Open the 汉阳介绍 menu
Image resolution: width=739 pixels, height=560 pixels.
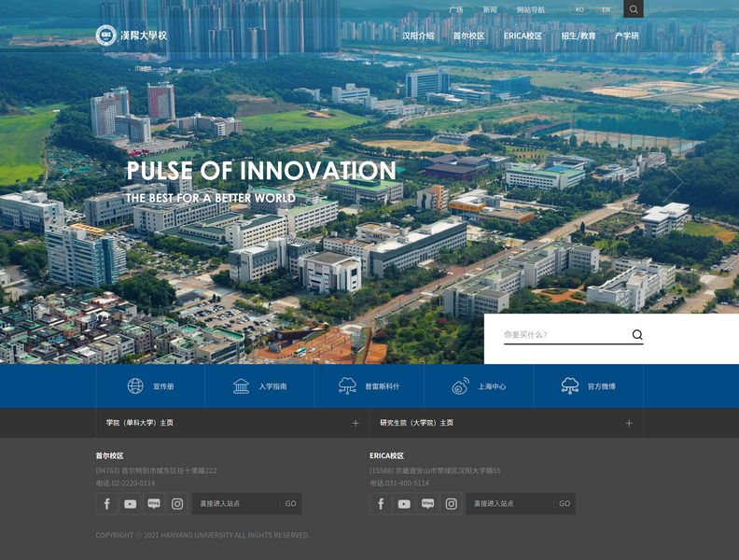tap(418, 36)
